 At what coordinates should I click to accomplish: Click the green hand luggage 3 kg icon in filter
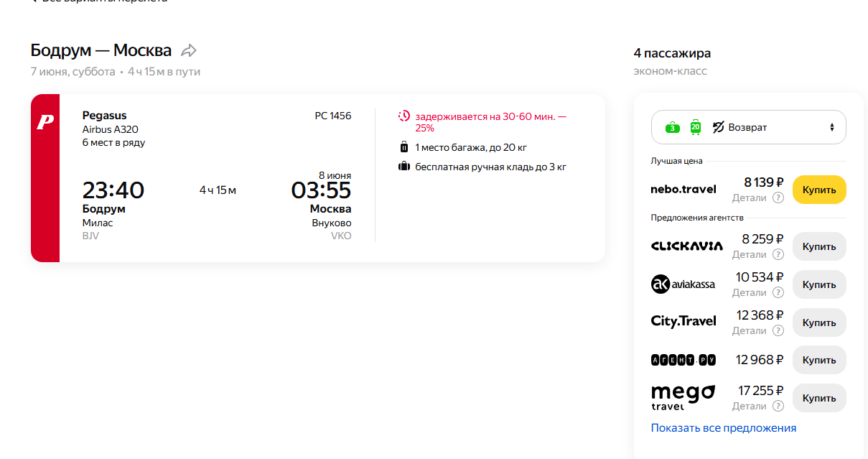672,127
